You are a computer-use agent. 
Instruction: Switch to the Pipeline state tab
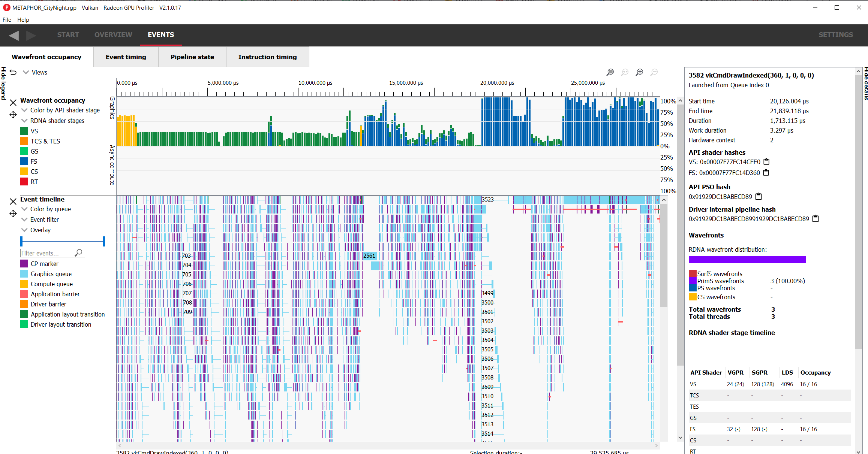(x=192, y=57)
